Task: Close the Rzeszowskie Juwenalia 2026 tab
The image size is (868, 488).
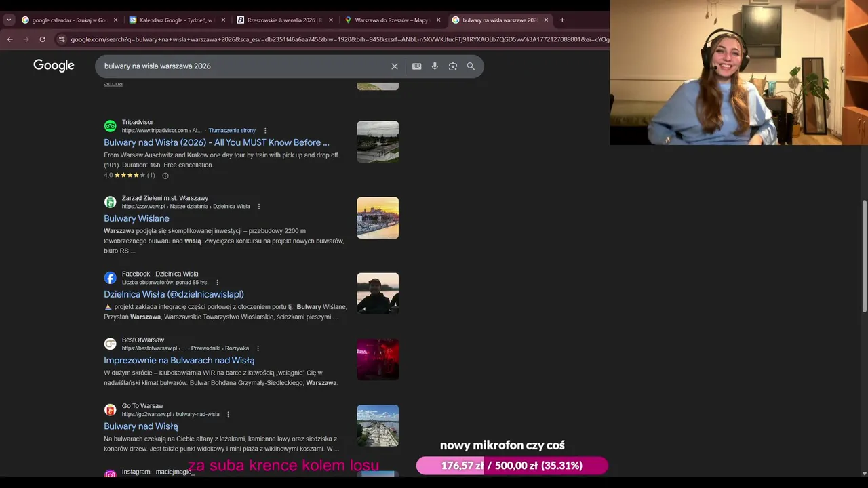Action: (x=331, y=20)
